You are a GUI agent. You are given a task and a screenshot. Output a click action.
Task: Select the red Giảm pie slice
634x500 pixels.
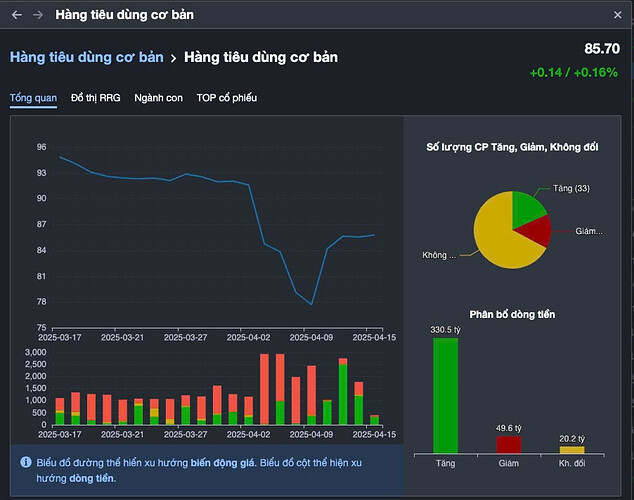[x=534, y=233]
